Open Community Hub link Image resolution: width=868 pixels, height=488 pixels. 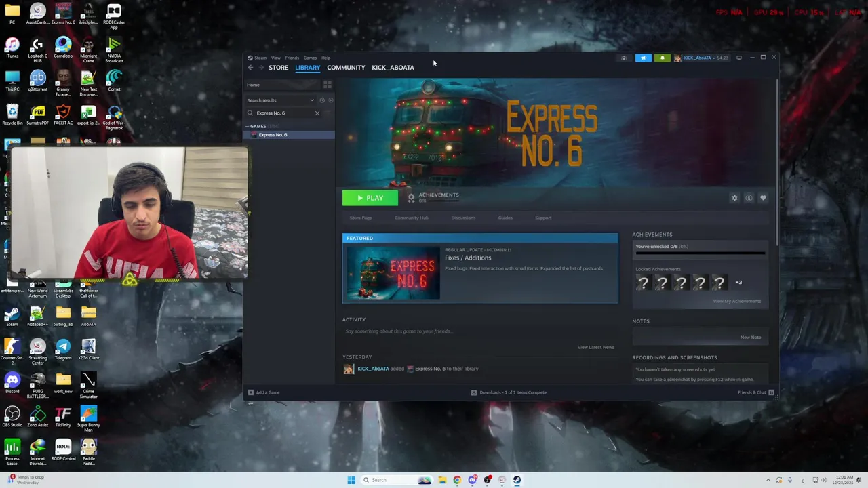pyautogui.click(x=412, y=218)
